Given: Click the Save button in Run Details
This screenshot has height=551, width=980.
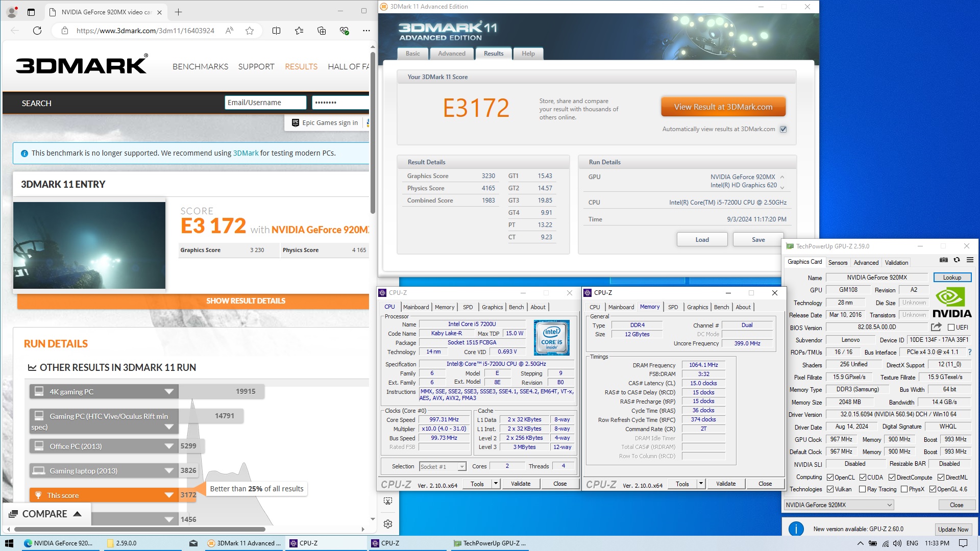Looking at the screenshot, I should coord(758,240).
